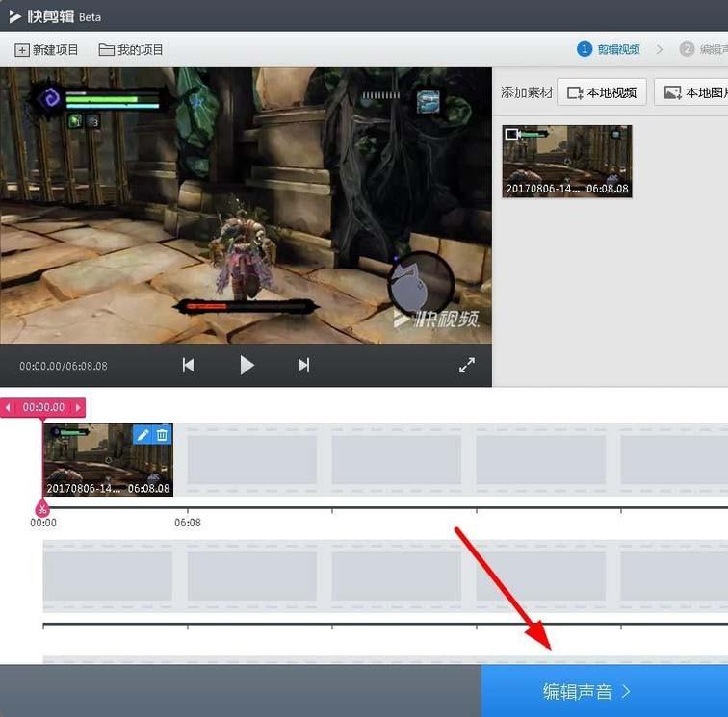728x717 pixels.
Task: Click right arrow on the playhead time label
Action: coord(78,408)
